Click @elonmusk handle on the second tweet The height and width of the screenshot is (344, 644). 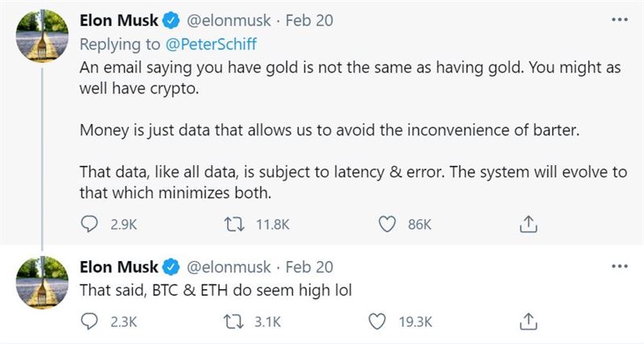(229, 267)
